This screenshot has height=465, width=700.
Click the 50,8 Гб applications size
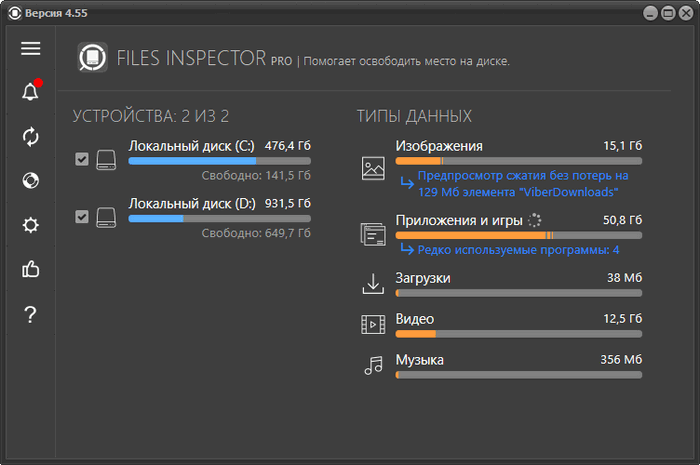[623, 220]
